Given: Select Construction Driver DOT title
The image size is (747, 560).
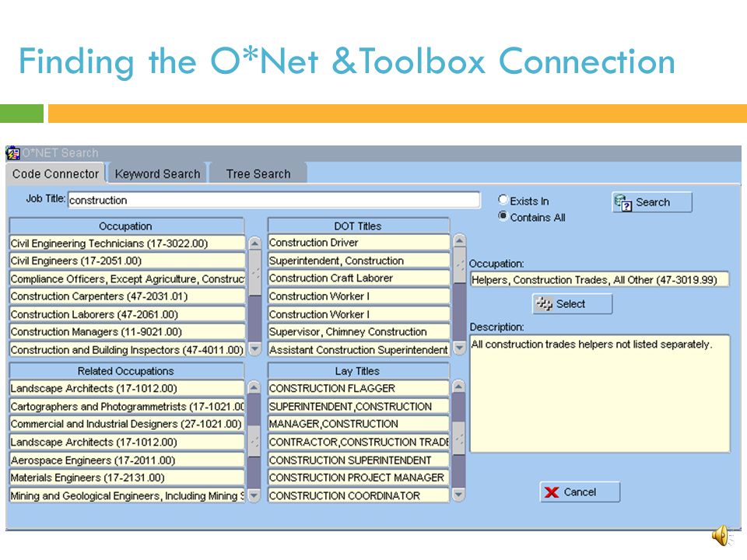Looking at the screenshot, I should pos(359,243).
